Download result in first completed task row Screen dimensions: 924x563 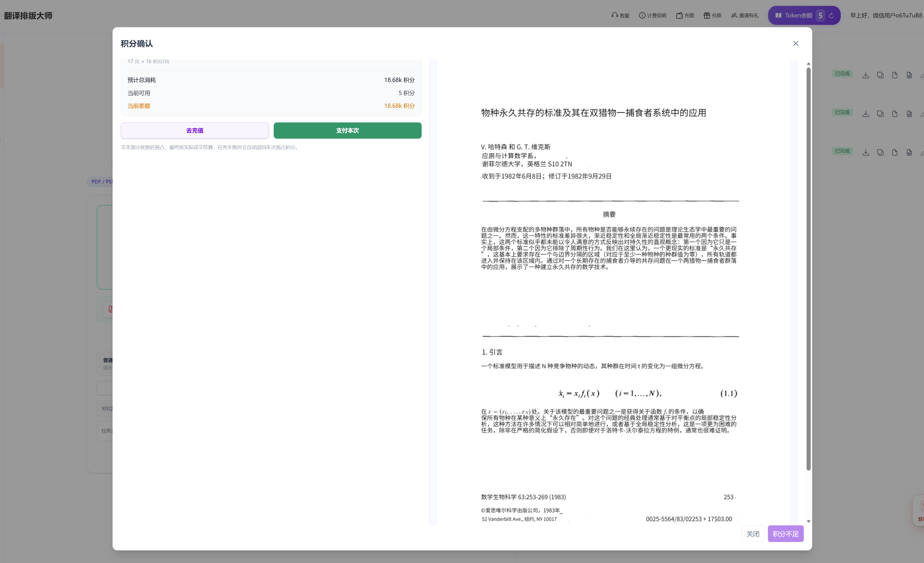click(866, 75)
